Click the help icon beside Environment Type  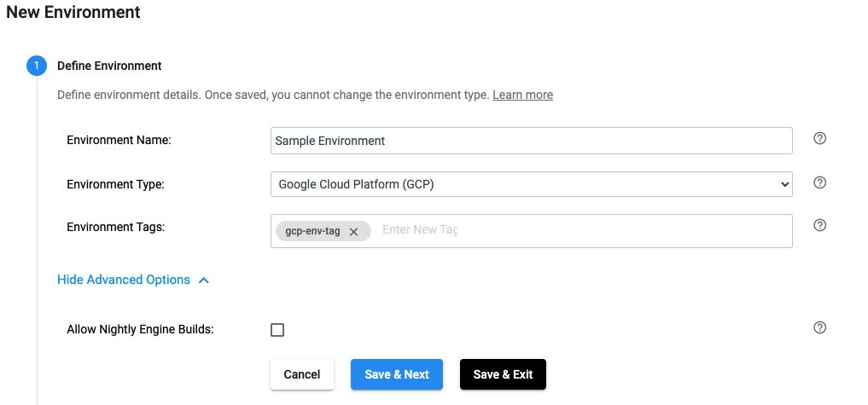click(x=819, y=182)
